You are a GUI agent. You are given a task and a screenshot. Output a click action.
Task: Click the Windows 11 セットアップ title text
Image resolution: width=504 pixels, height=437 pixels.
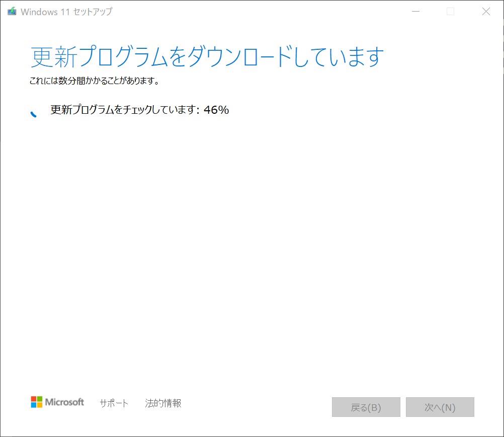66,12
